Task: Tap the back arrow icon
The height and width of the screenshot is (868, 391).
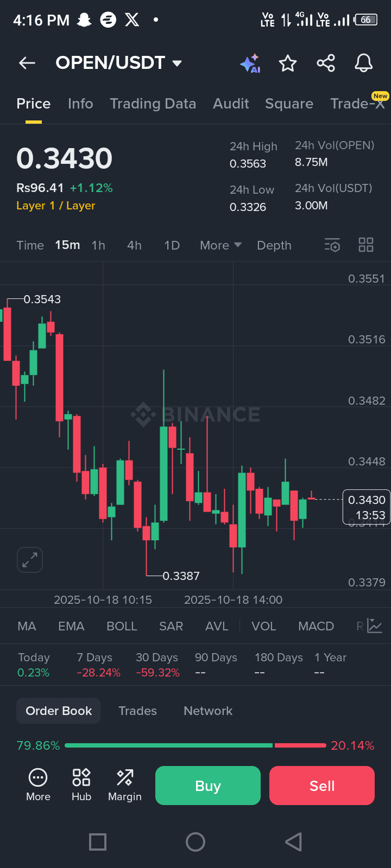Action: [x=27, y=63]
